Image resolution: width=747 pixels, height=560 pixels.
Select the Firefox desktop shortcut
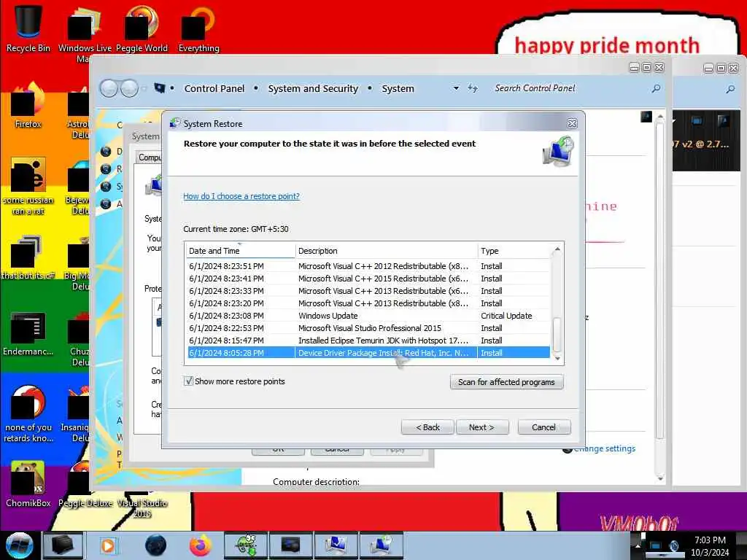pos(28,105)
